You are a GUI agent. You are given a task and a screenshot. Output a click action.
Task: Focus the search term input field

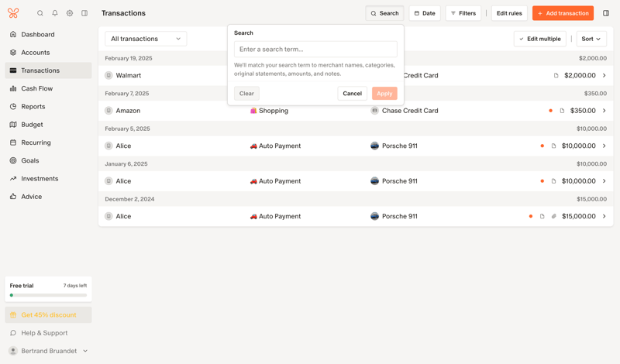tap(315, 49)
